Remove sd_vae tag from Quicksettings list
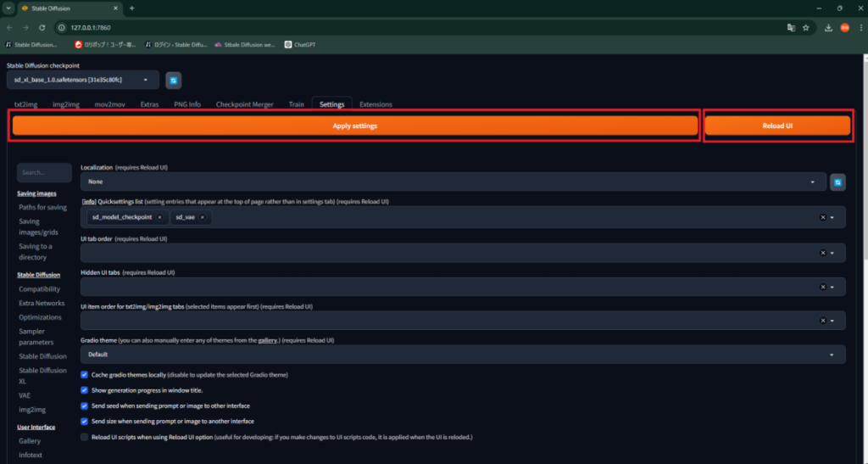The width and height of the screenshot is (868, 464). coord(203,217)
